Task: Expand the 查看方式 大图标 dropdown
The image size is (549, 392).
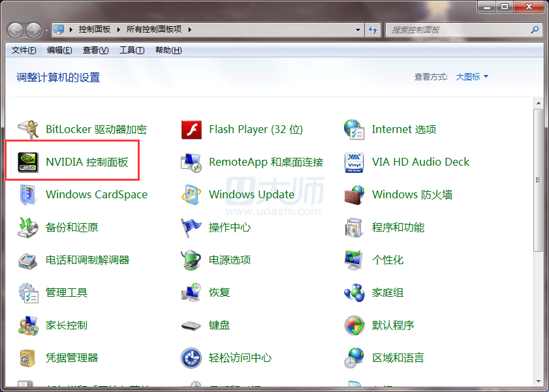Action: point(472,77)
